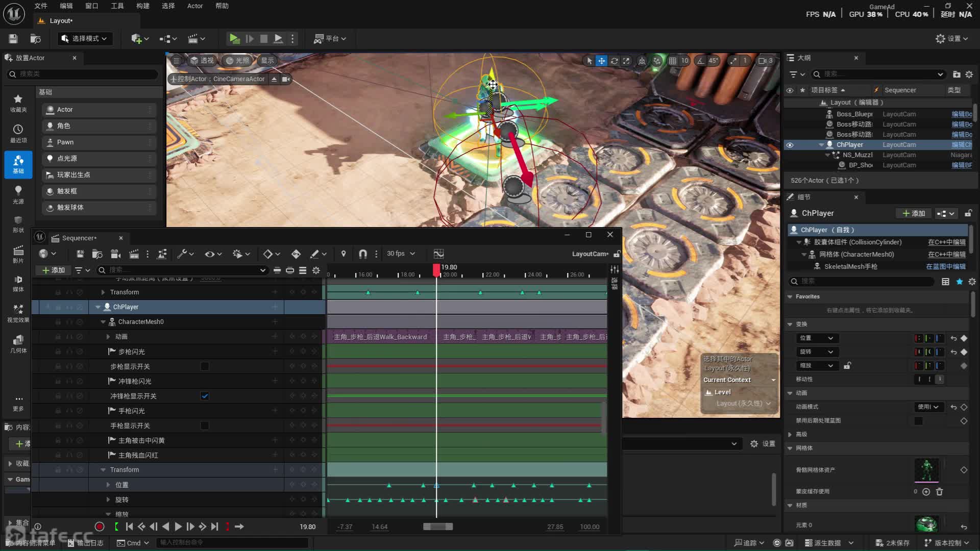Click the skeletal mesh asset thumbnail

pos(926,470)
